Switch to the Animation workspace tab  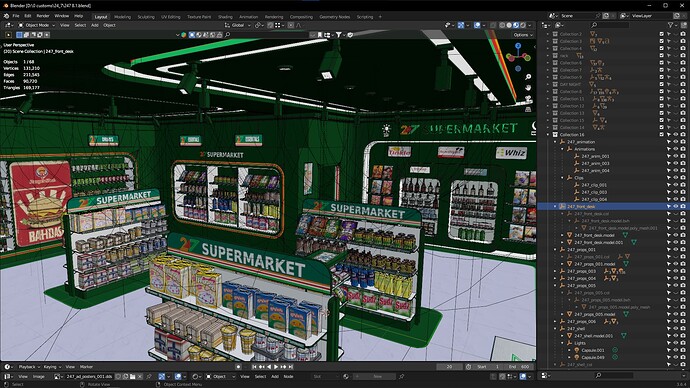click(x=249, y=17)
